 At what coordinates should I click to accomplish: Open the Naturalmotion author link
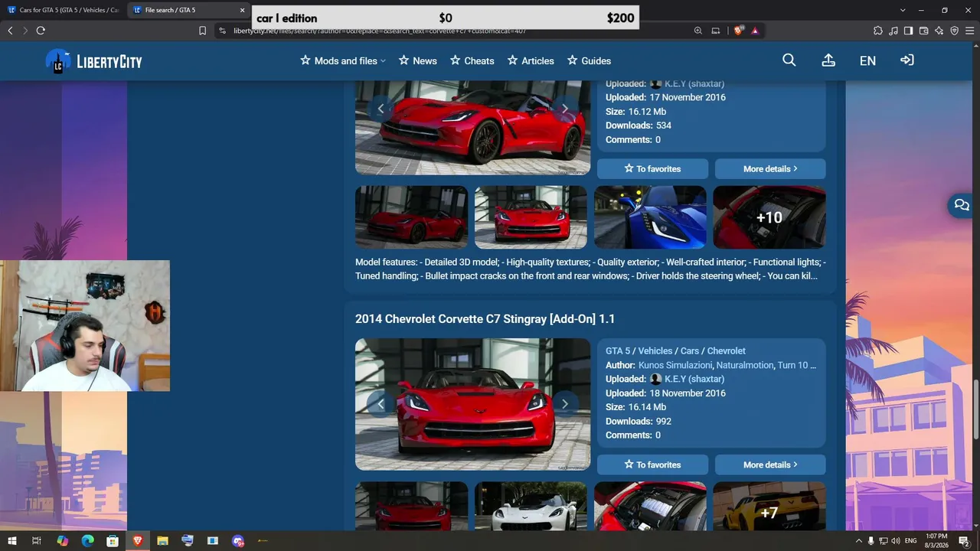745,365
